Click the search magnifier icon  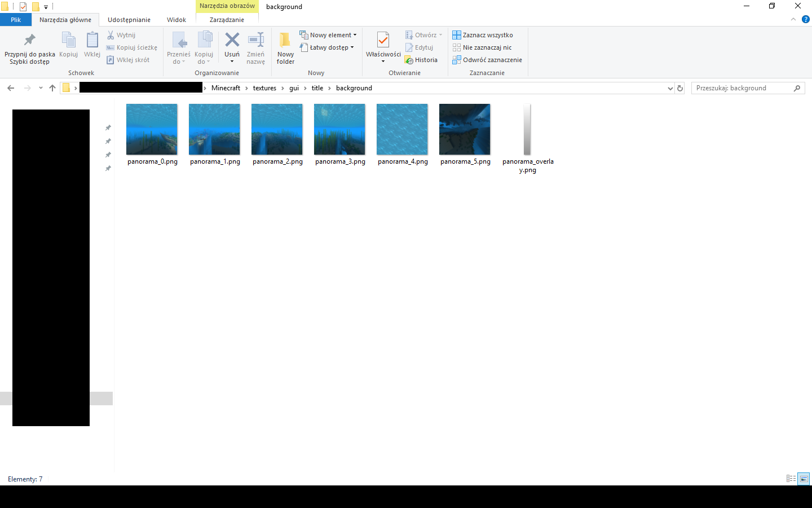(797, 88)
